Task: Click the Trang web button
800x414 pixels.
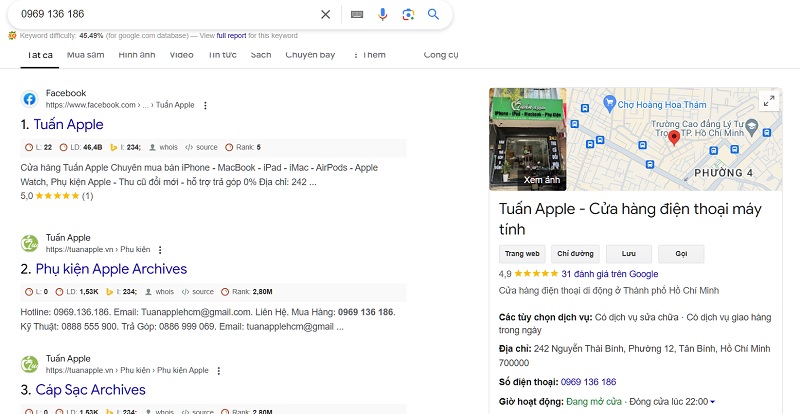Action: pyautogui.click(x=522, y=254)
